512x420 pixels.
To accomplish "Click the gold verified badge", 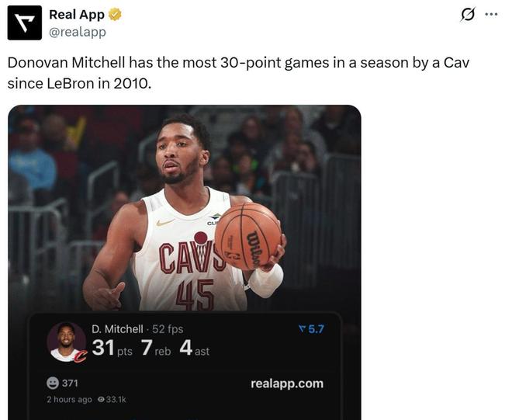I will point(116,15).
